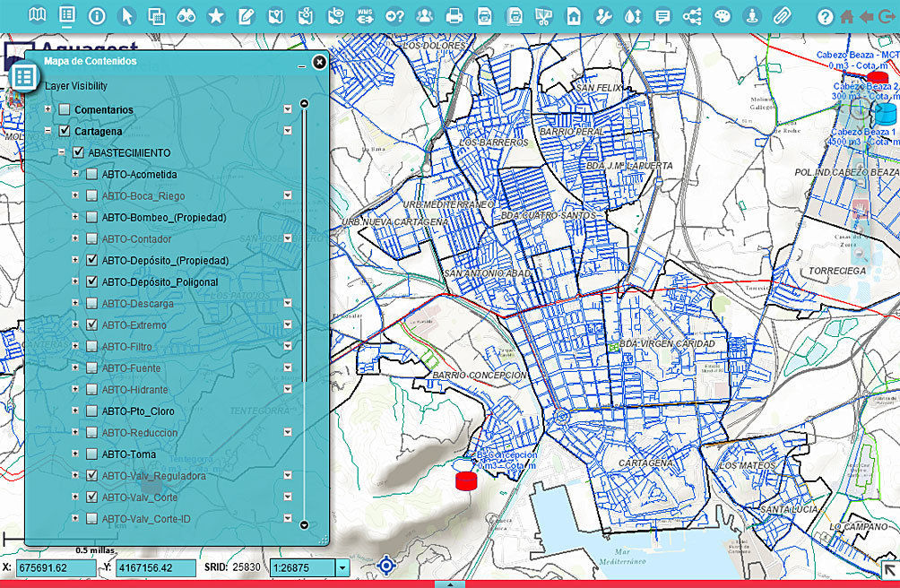Open the binoculars search tool
Viewport: 900px width, 588px height.
click(186, 16)
